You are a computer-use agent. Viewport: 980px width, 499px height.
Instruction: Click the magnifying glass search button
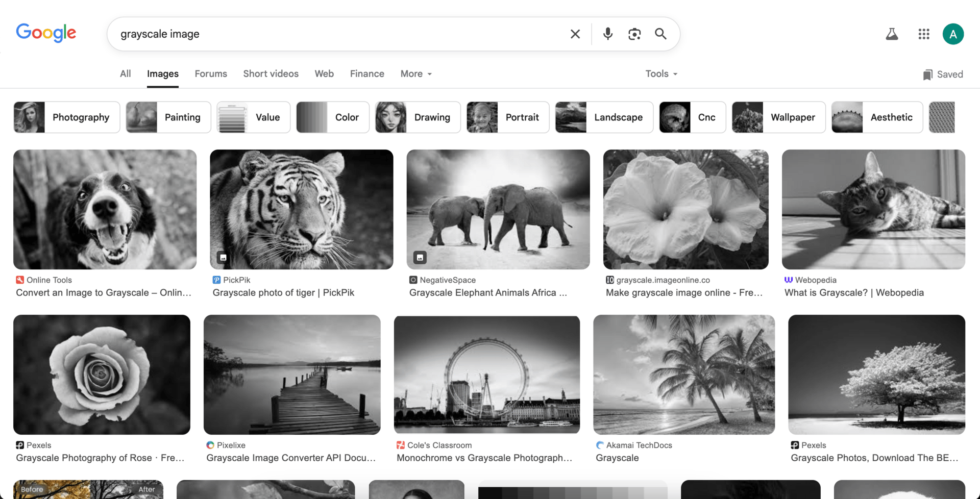660,34
